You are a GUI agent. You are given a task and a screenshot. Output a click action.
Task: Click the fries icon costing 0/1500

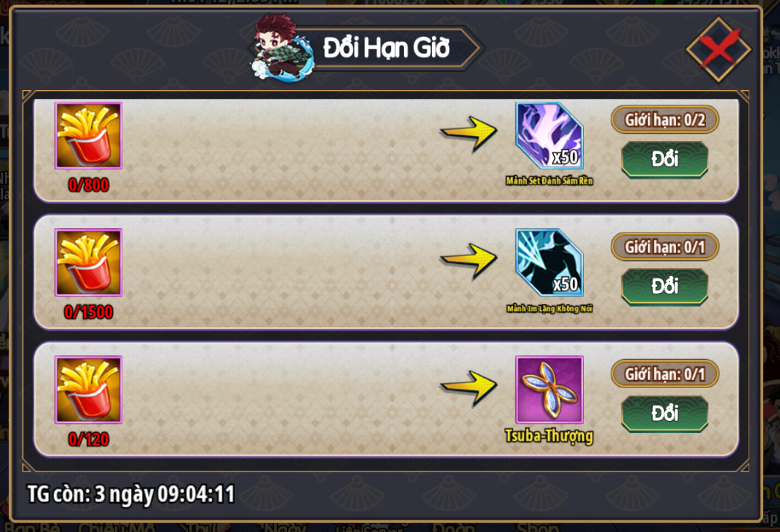tap(88, 262)
